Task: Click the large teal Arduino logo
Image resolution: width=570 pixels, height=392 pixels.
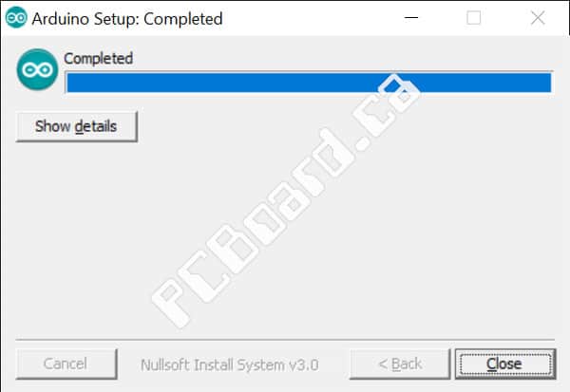Action: [37, 69]
